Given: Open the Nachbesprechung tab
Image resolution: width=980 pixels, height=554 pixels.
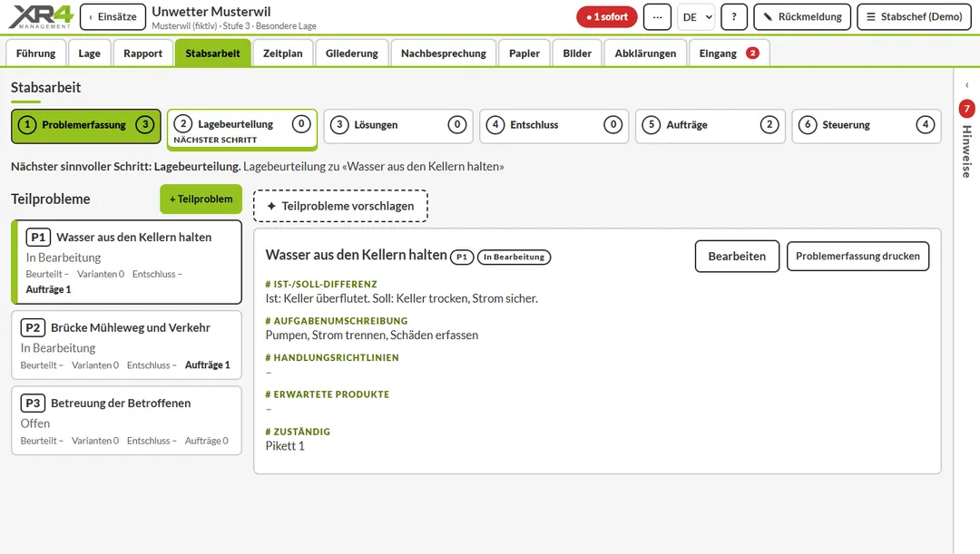Looking at the screenshot, I should tap(443, 53).
